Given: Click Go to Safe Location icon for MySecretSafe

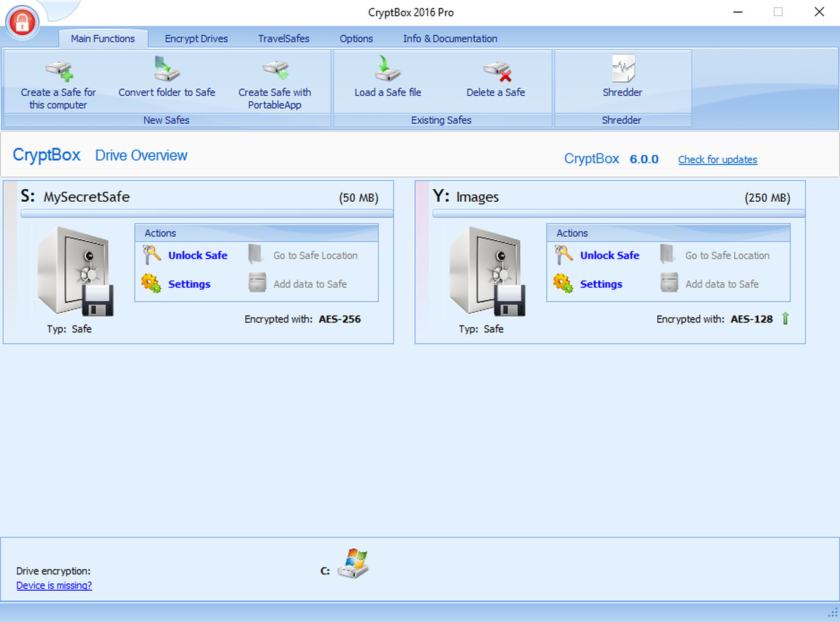Looking at the screenshot, I should (x=256, y=254).
